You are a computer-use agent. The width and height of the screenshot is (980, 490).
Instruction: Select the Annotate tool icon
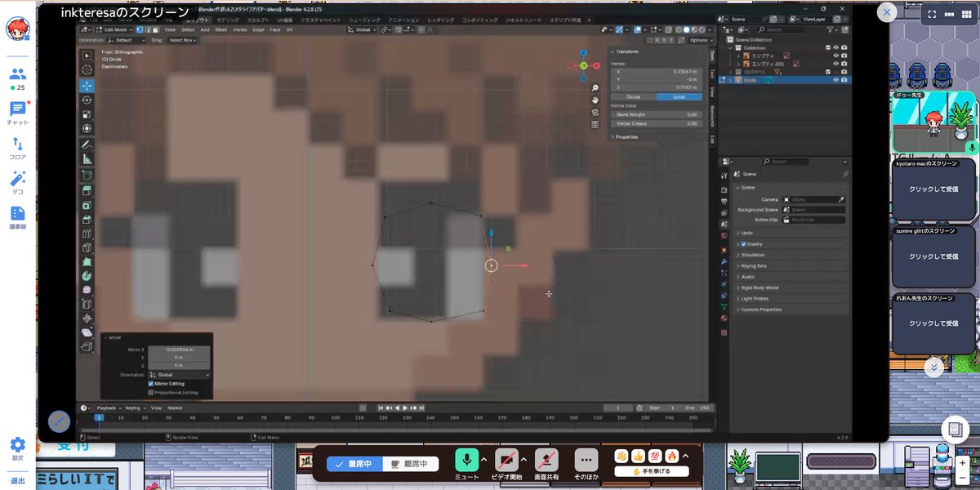[87, 145]
